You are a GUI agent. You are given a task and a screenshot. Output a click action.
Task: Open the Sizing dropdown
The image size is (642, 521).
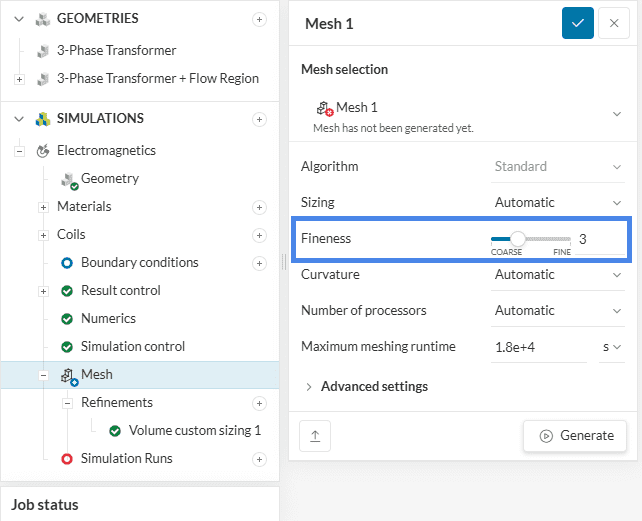click(558, 202)
